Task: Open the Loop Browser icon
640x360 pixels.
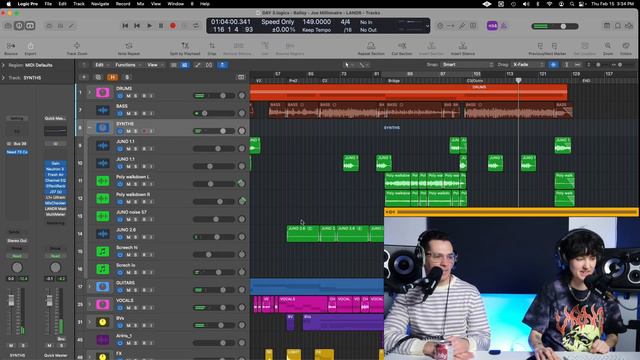Action: (629, 26)
